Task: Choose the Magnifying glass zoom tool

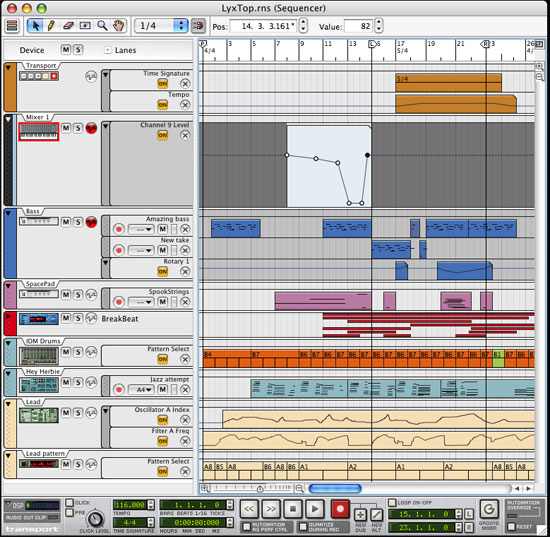Action: 102,26
